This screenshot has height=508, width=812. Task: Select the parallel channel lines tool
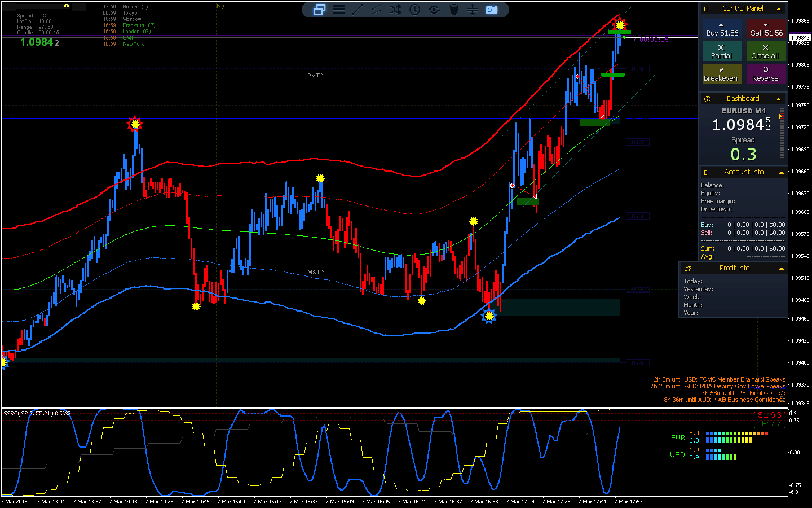coord(377,10)
